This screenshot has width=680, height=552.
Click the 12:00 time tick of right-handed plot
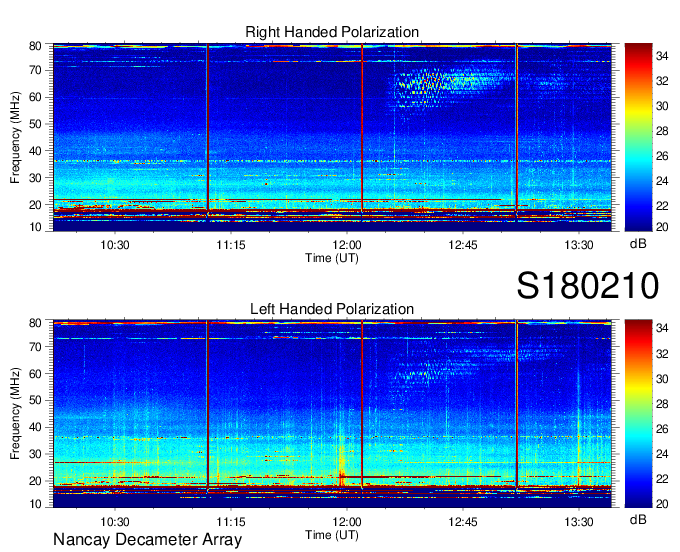pyautogui.click(x=347, y=245)
